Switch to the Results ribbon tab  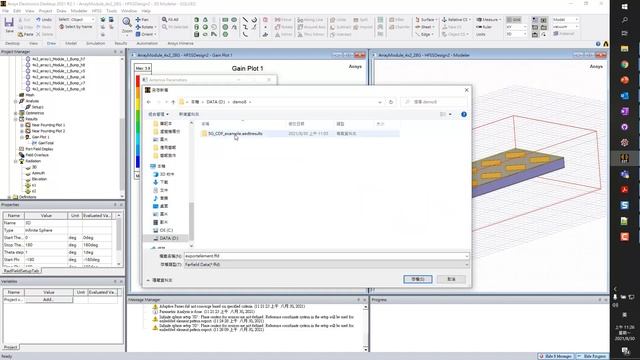tap(121, 43)
